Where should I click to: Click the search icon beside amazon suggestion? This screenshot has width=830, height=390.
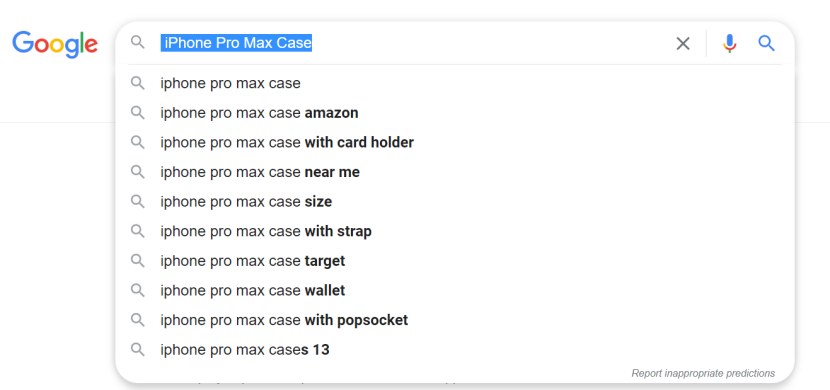coord(138,113)
